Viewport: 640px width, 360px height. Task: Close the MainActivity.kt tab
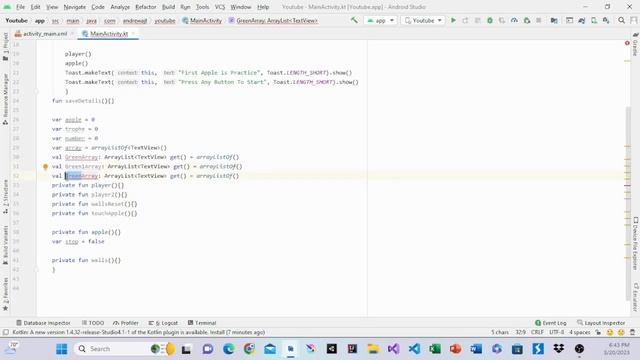coord(133,34)
